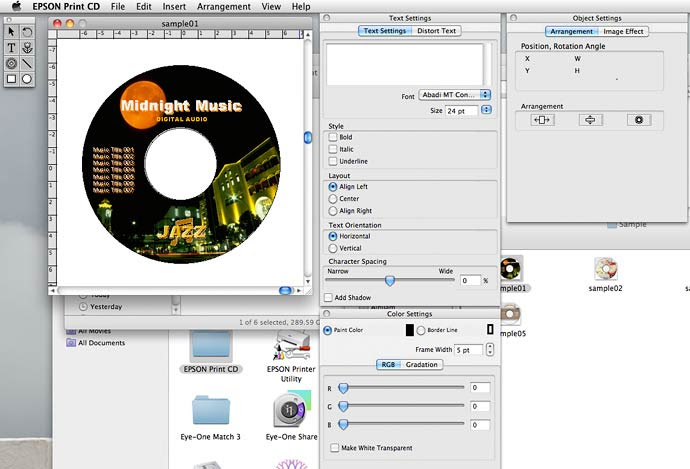Viewport: 690px width, 469px height.
Task: Click the center-on-disc arrangement button
Action: [x=639, y=120]
